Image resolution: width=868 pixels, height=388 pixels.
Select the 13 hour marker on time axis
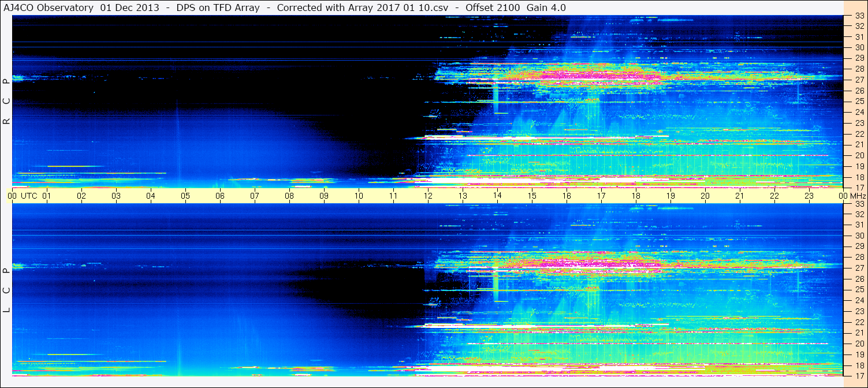point(463,196)
